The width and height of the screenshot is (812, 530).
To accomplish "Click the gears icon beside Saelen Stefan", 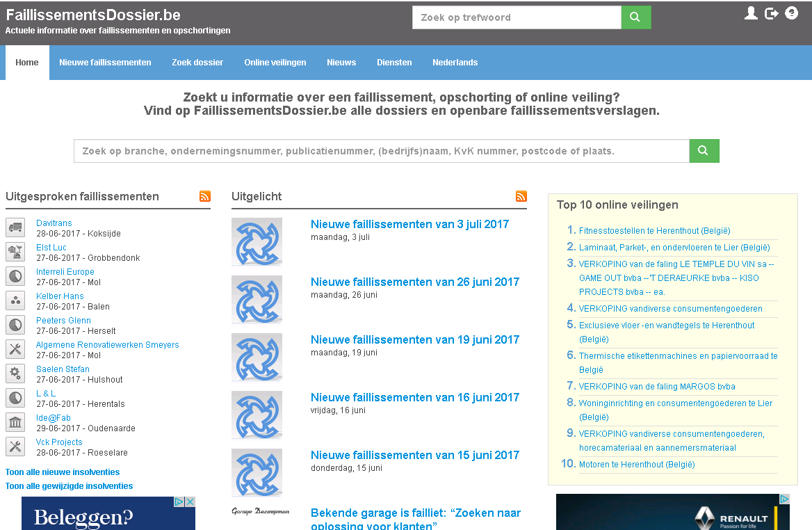I will click(15, 374).
